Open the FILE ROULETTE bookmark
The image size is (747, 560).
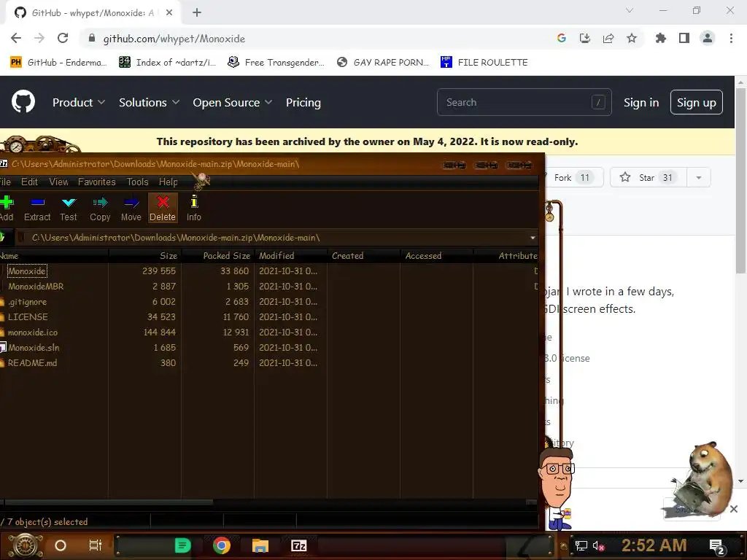(x=484, y=63)
